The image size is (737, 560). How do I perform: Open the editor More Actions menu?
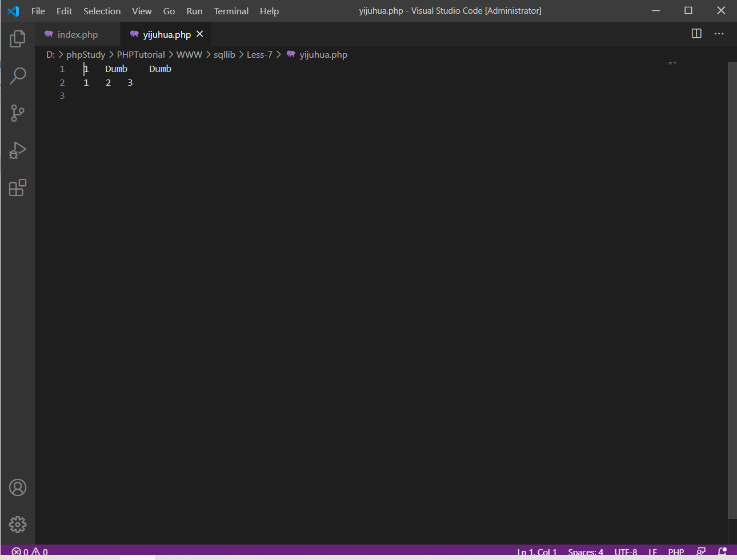click(x=719, y=34)
